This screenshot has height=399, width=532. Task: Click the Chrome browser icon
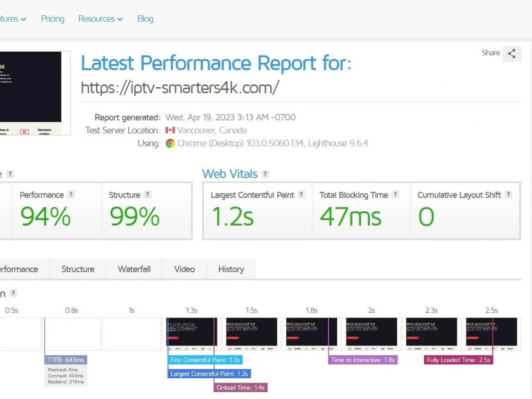pyautogui.click(x=170, y=144)
